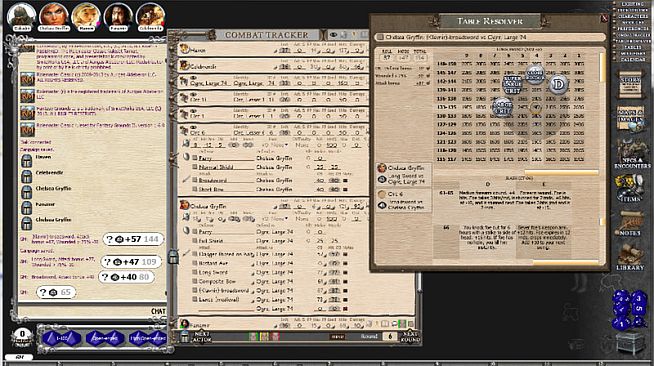654x366 pixels.
Task: Click the first blue hexagon hotkey slot
Action: click(62, 338)
